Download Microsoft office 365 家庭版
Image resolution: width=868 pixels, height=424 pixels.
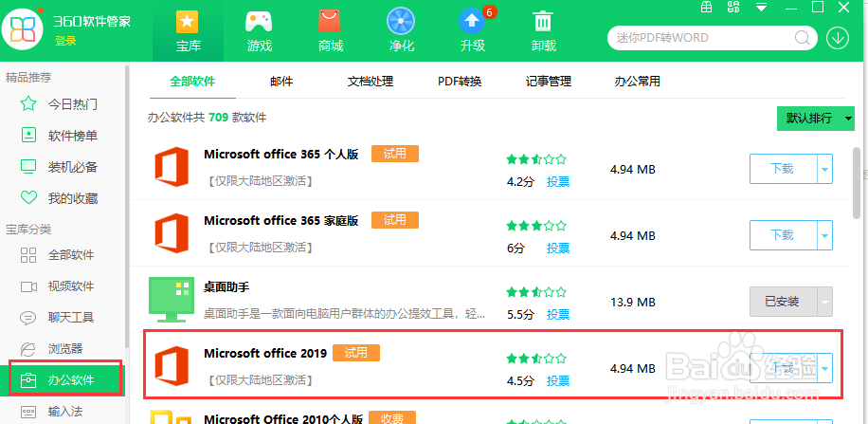[784, 235]
